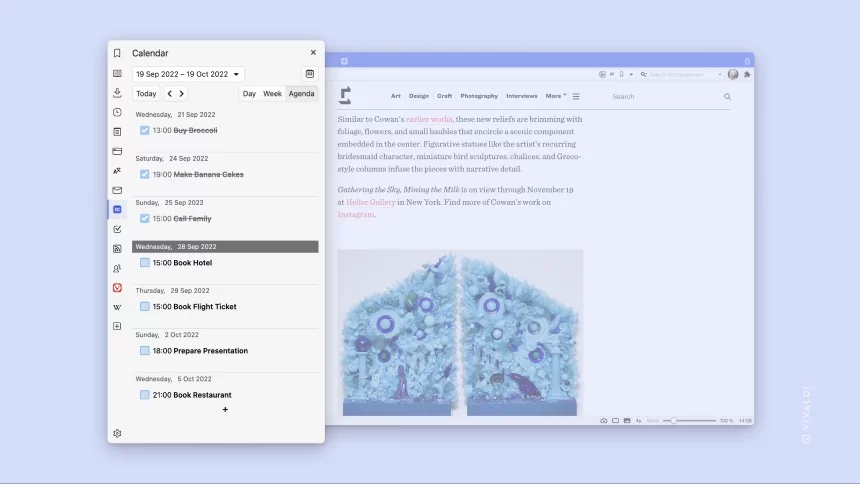Click the calendar date picker icon

click(310, 74)
